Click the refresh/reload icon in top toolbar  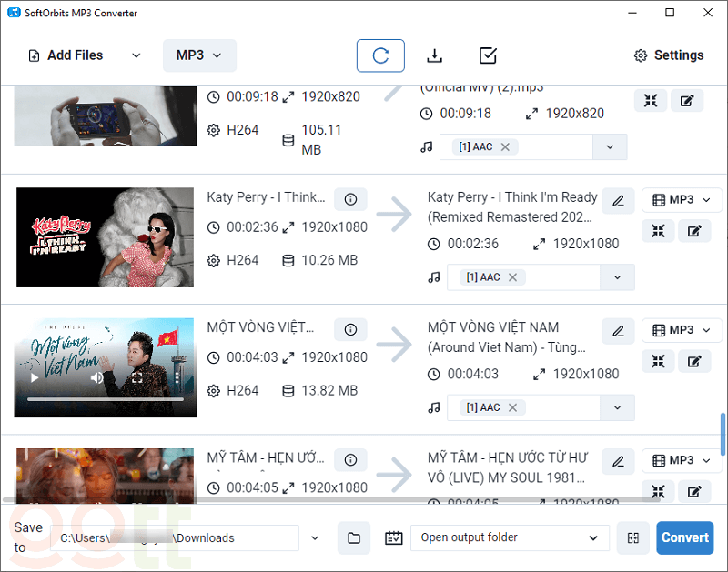(380, 55)
